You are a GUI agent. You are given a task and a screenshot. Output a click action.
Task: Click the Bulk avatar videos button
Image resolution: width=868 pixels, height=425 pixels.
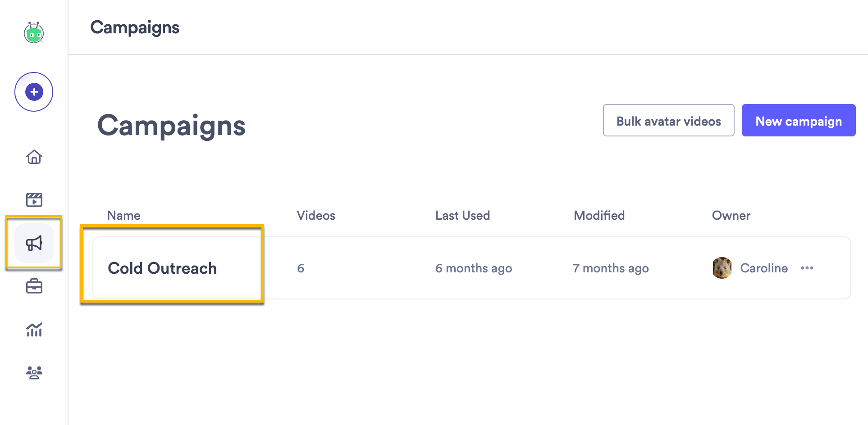(669, 120)
